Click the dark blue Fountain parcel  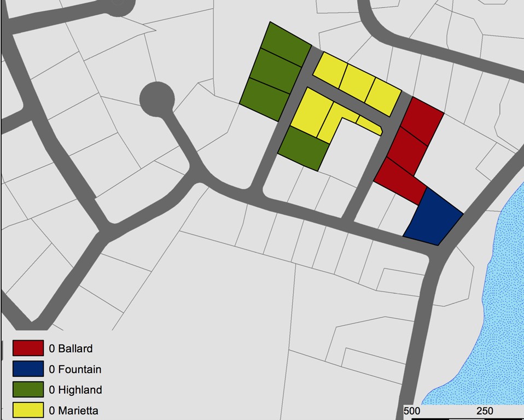click(x=434, y=218)
